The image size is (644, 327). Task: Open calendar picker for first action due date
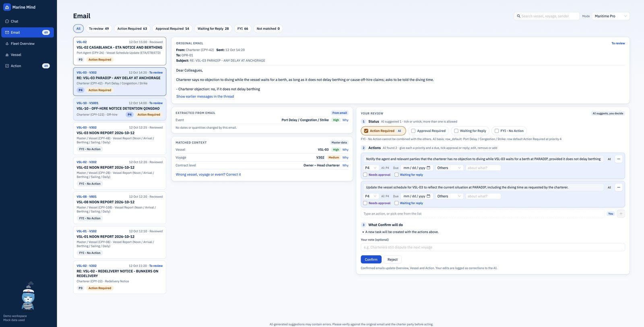click(428, 168)
